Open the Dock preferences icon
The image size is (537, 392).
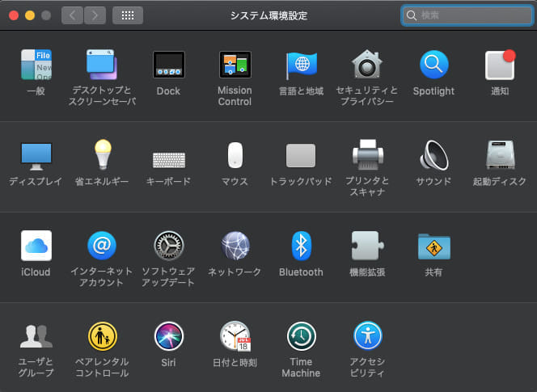(168, 65)
